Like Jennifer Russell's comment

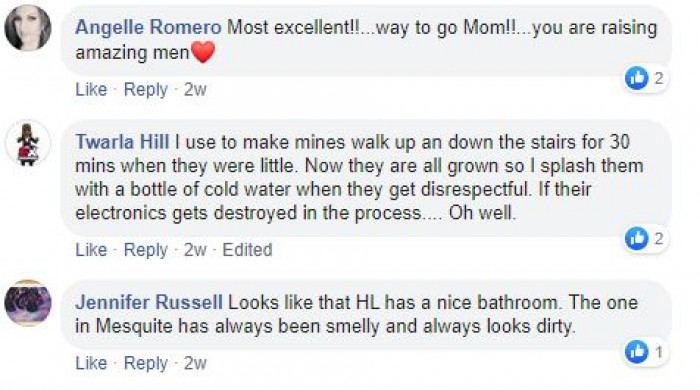point(91,363)
